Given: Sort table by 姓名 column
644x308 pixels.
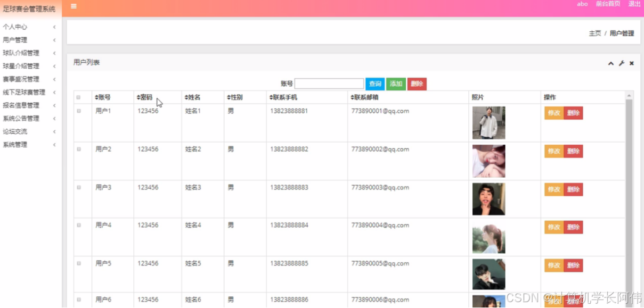Looking at the screenshot, I should coord(192,97).
